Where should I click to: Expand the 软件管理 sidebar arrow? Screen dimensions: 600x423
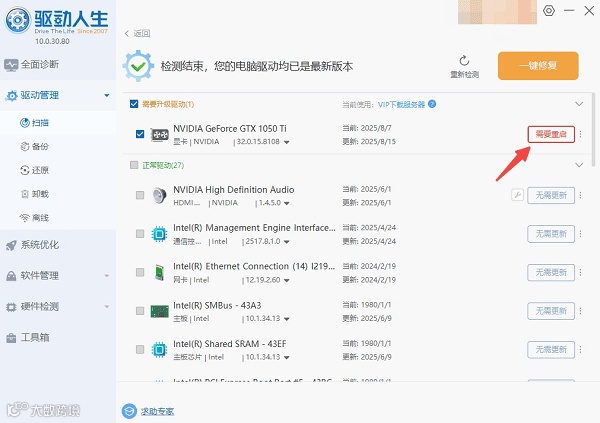pos(107,276)
